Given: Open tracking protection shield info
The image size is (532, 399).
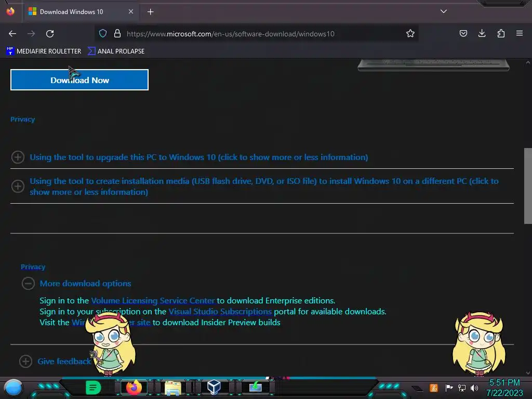Looking at the screenshot, I should coord(103,33).
